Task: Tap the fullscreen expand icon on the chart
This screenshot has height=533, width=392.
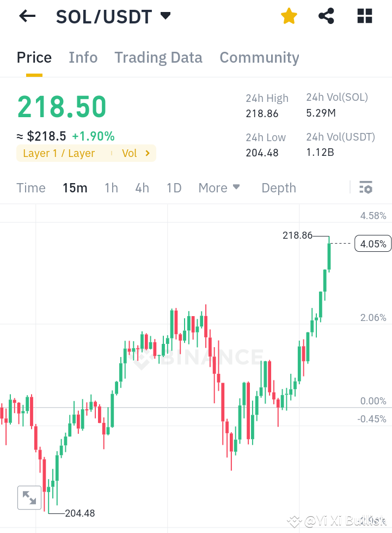Action: (29, 498)
